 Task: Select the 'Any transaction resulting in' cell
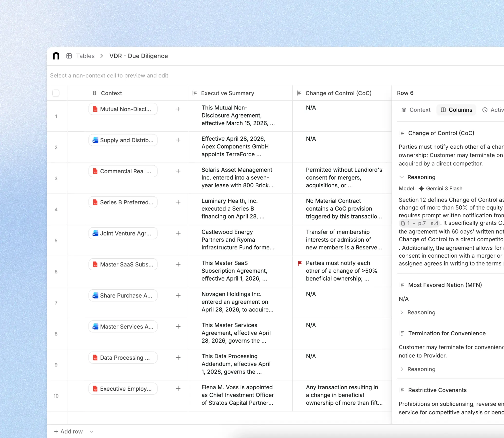click(342, 395)
